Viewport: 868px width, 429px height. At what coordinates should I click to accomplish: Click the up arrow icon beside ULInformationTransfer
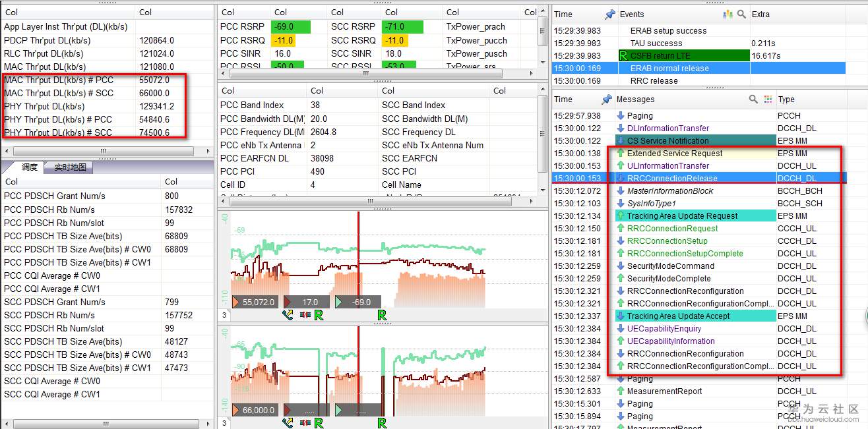click(x=621, y=166)
